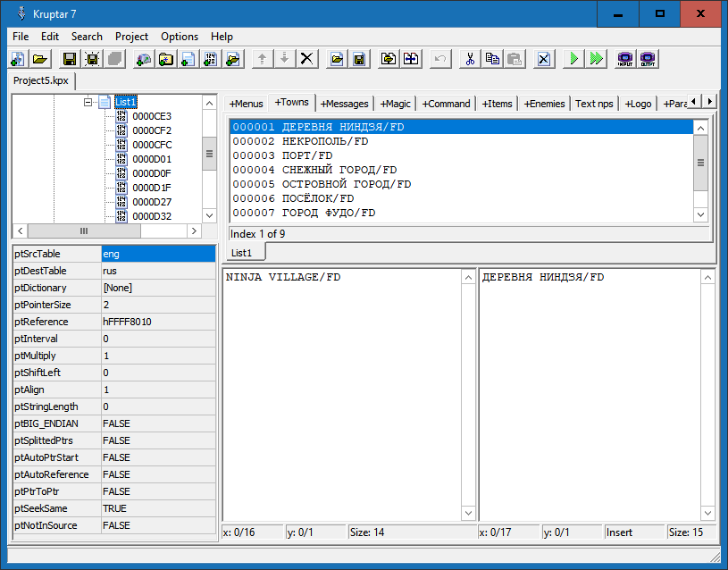Select pointer 0000CE3 in the tree
728x570 pixels.
(152, 116)
